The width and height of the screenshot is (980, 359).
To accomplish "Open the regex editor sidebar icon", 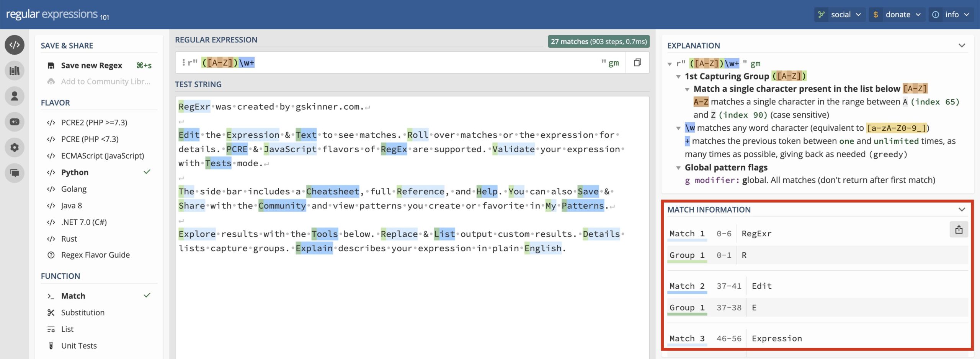I will tap(15, 45).
